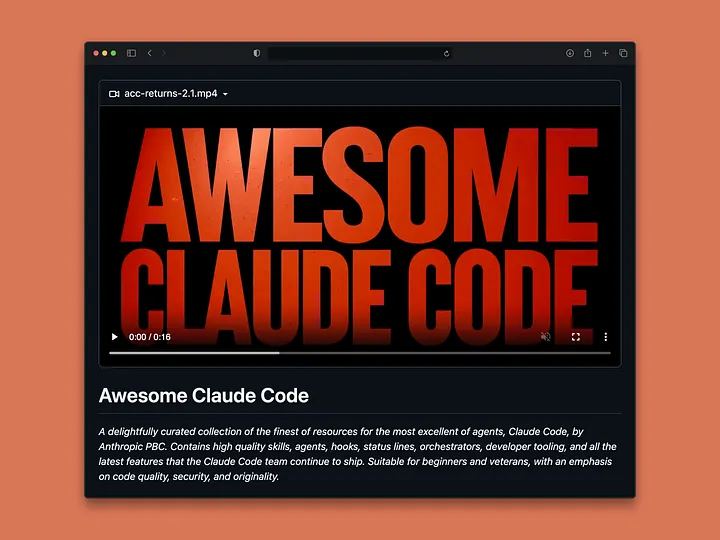Close the window with red button
720x540 pixels.
click(96, 53)
